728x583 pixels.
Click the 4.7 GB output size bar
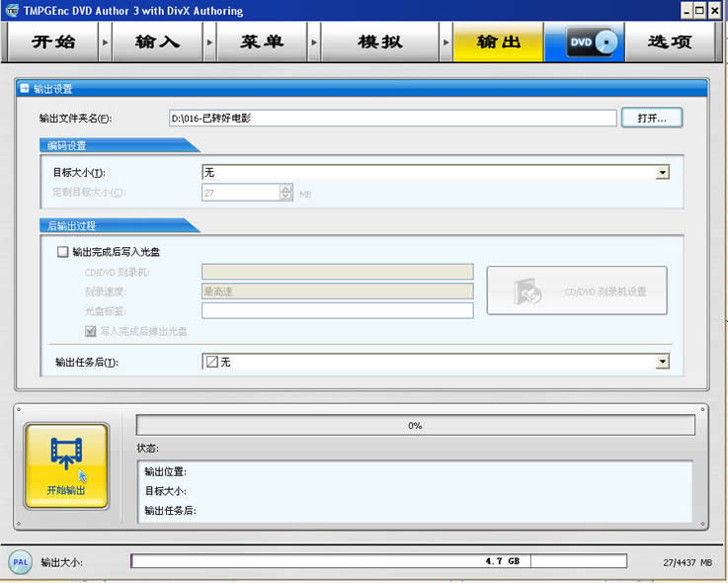click(379, 561)
